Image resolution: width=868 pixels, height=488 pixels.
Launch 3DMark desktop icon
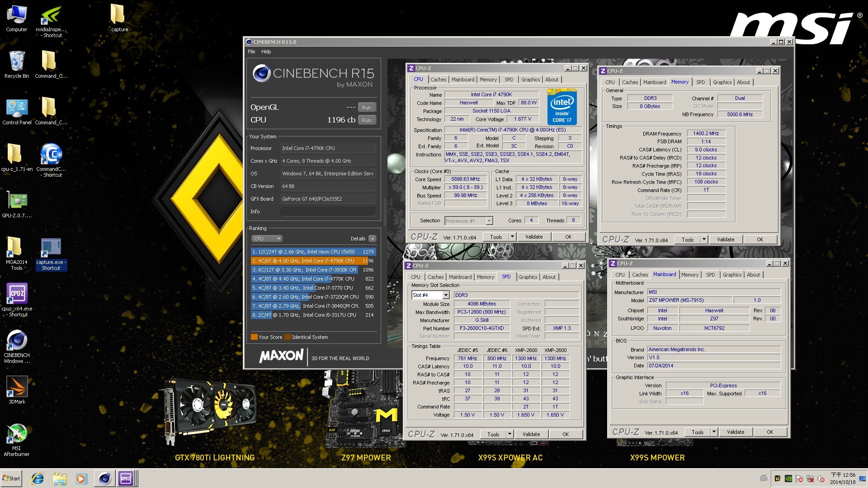pos(17,390)
